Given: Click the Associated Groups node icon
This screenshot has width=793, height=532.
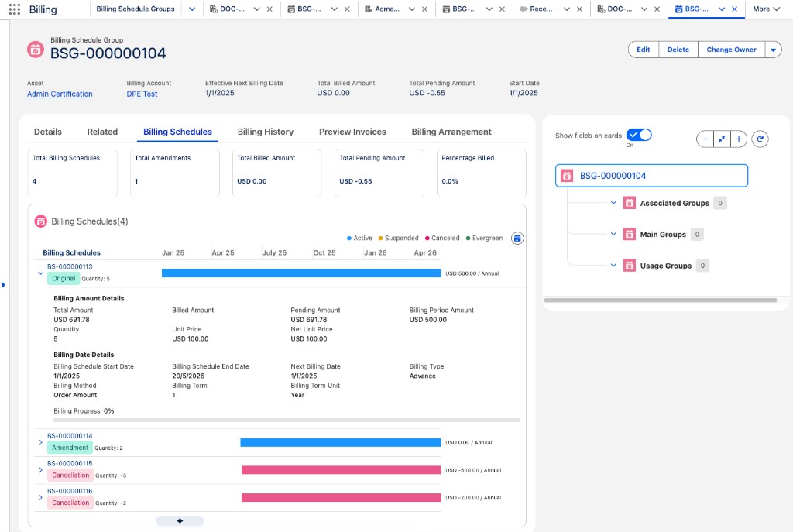Looking at the screenshot, I should pos(629,203).
